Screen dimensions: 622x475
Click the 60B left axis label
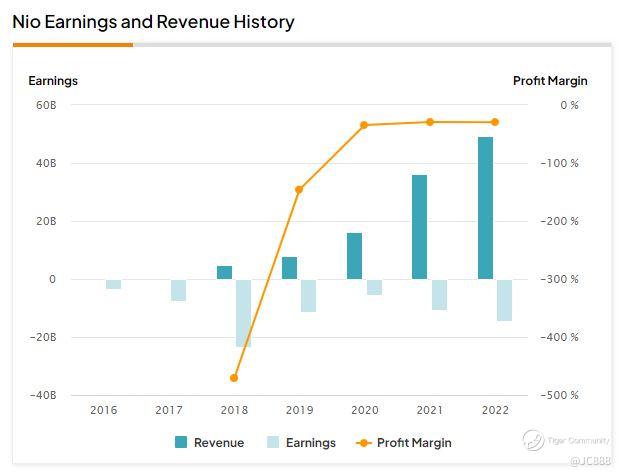pyautogui.click(x=46, y=105)
